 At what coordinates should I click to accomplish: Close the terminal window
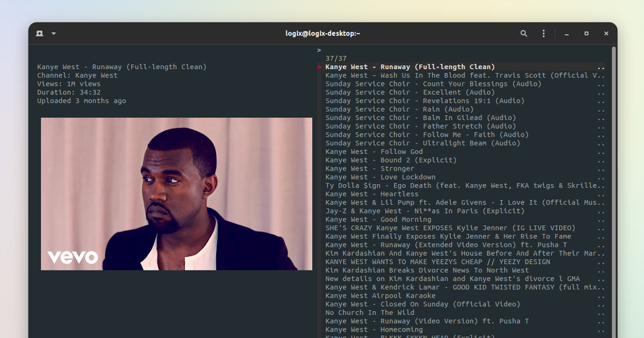[x=606, y=33]
